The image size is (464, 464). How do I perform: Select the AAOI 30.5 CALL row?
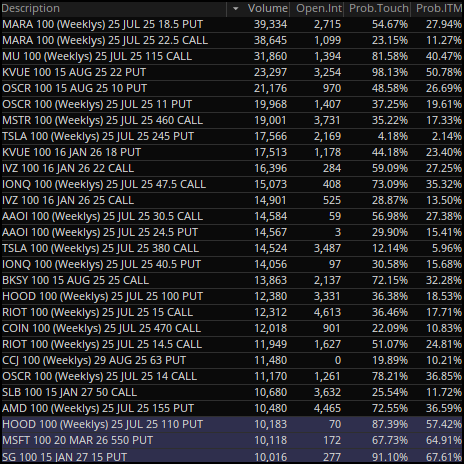232,216
